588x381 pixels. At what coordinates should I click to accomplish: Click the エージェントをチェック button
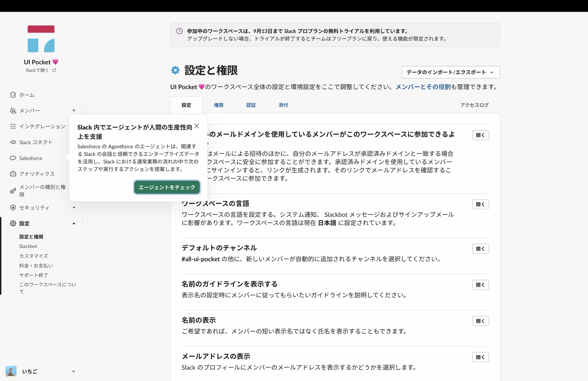tap(167, 187)
